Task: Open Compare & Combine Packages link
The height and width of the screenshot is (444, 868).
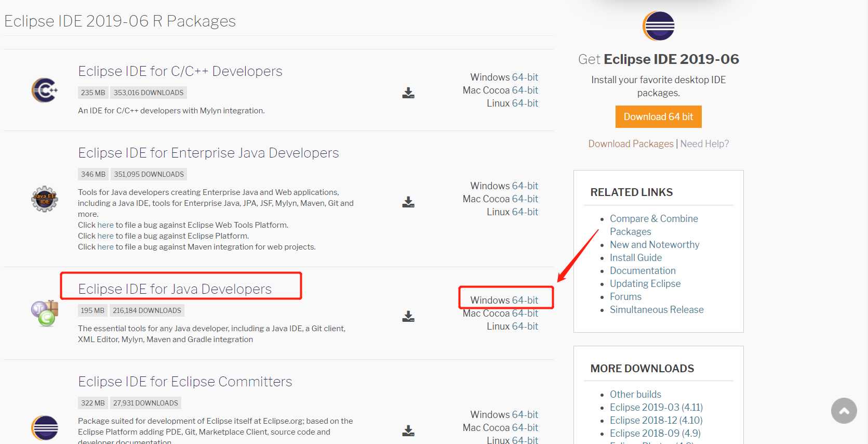Action: [653, 225]
